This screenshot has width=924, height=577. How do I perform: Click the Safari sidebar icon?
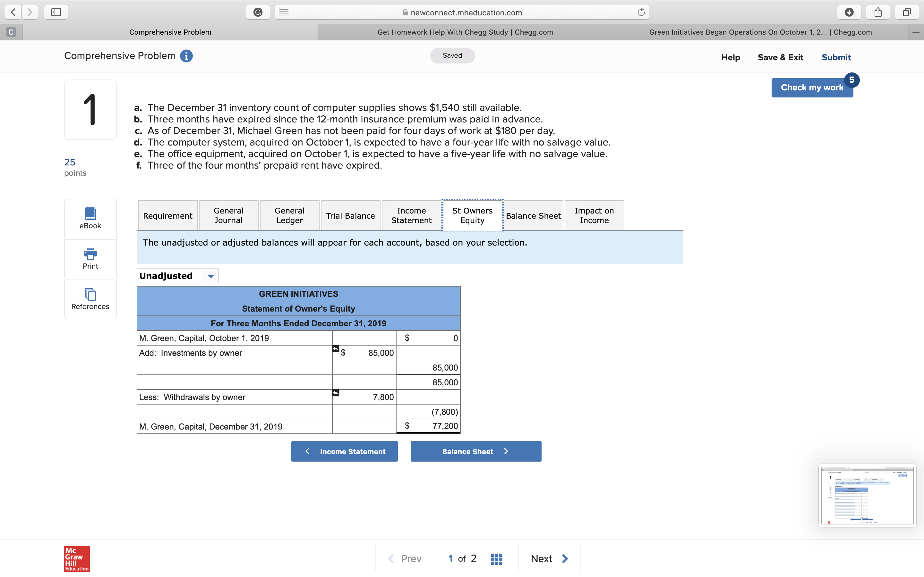pos(56,12)
